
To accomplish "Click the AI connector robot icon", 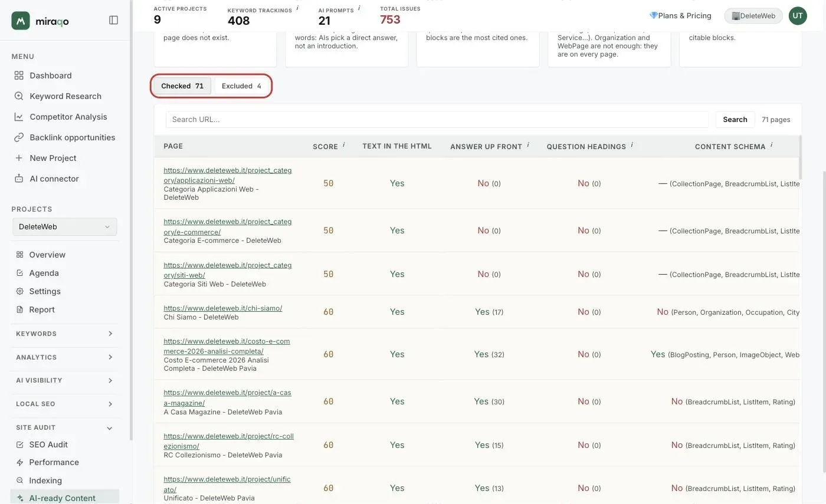I will pyautogui.click(x=19, y=179).
